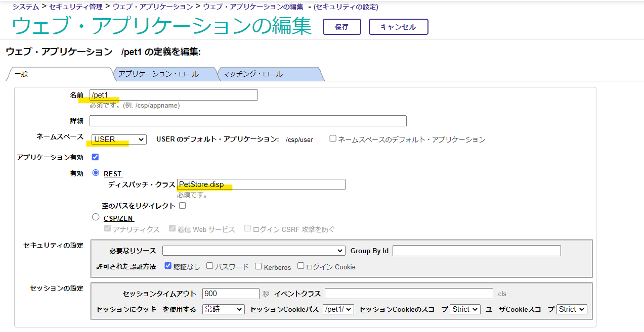Select the CSP/ZEN radio button

click(x=96, y=217)
